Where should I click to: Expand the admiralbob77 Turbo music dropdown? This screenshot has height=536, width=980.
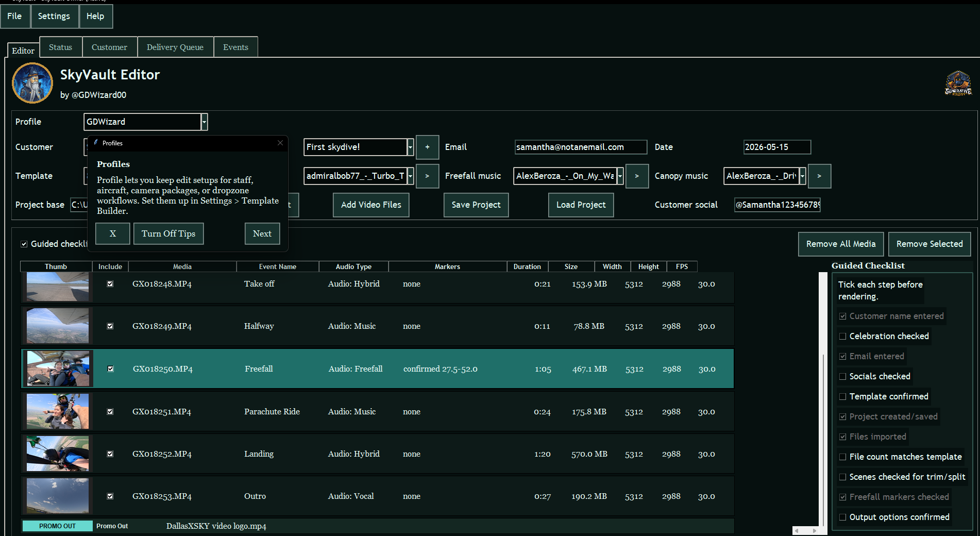[411, 176]
